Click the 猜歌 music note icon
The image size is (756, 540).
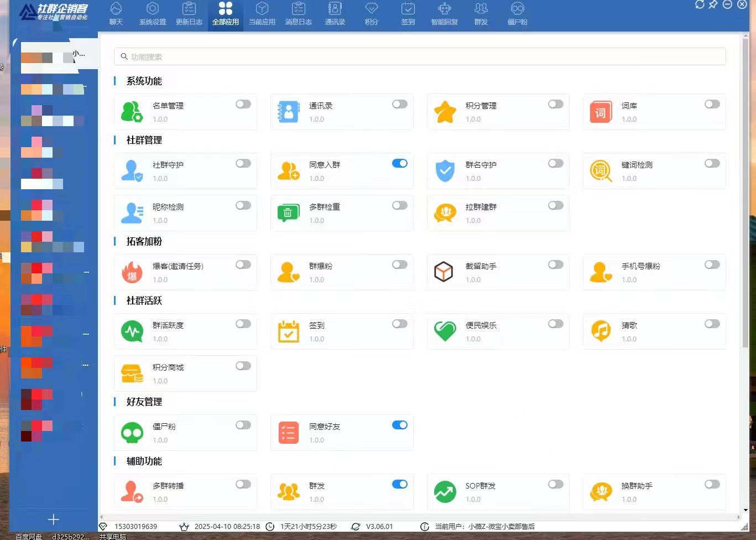point(601,331)
